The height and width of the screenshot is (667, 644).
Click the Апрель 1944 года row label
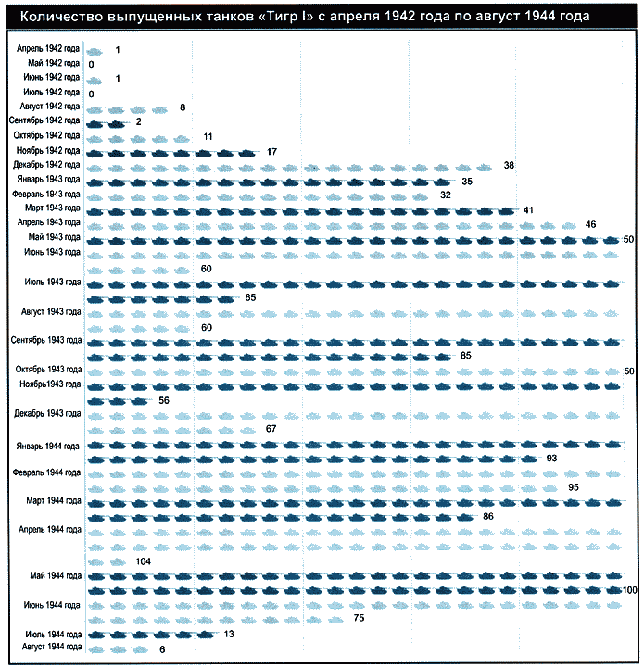(x=50, y=529)
